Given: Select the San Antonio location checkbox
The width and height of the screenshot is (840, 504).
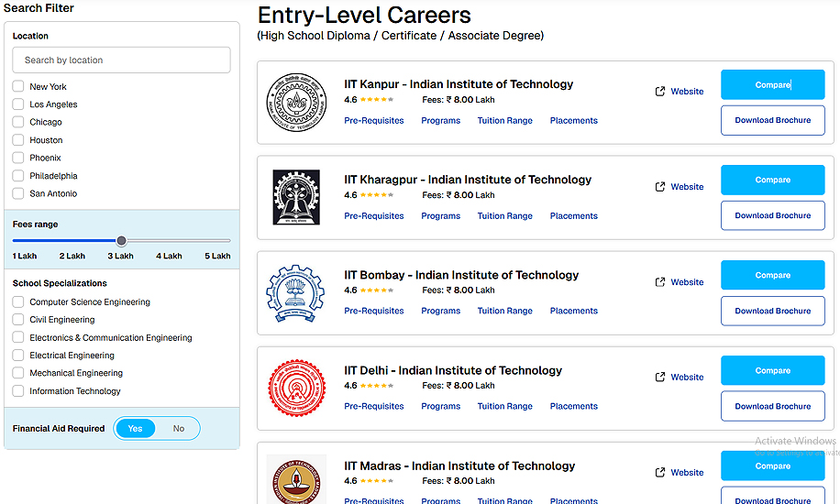Looking at the screenshot, I should (x=18, y=193).
